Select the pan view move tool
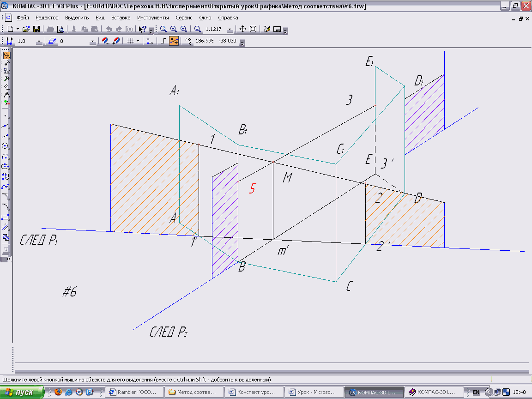The width and height of the screenshot is (532, 399). click(243, 29)
